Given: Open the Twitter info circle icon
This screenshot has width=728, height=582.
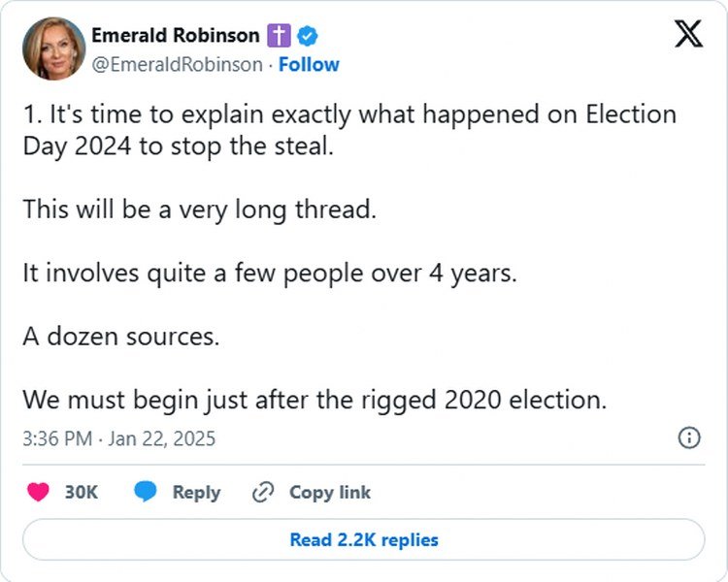Looking at the screenshot, I should (688, 437).
